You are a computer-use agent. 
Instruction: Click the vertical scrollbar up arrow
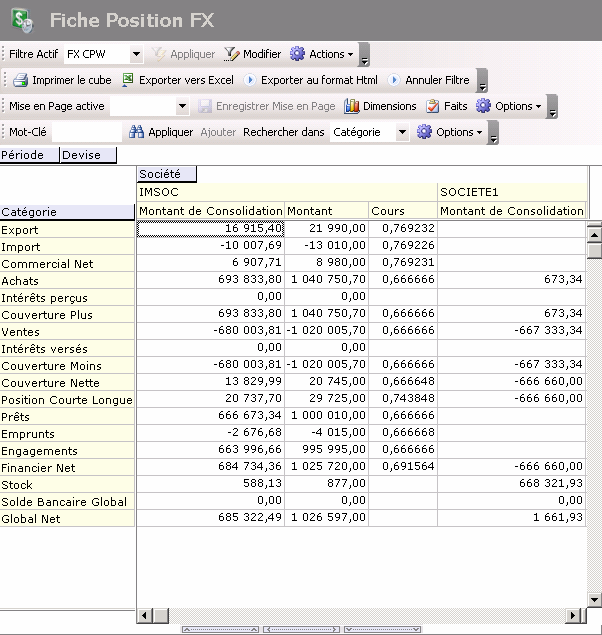coord(593,235)
